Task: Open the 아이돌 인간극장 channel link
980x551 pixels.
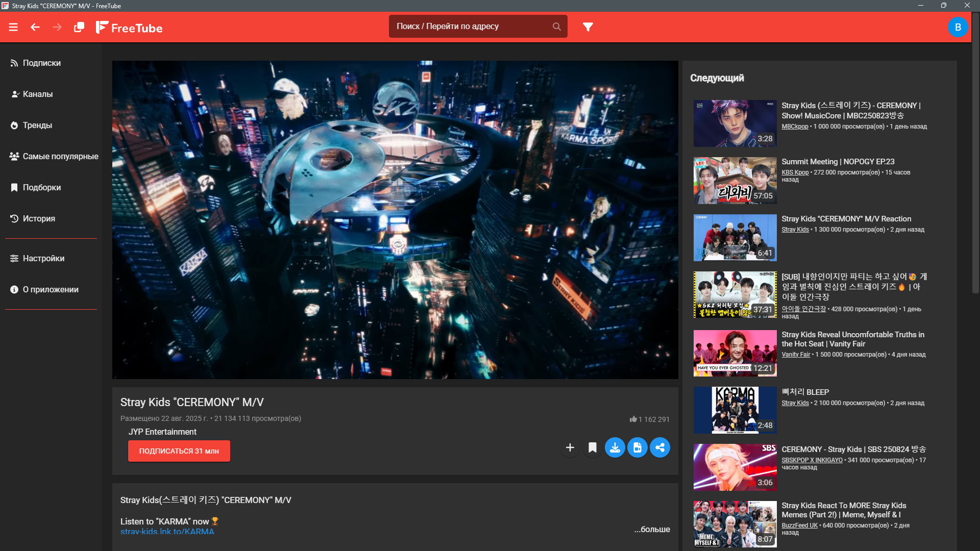Action: [803, 309]
